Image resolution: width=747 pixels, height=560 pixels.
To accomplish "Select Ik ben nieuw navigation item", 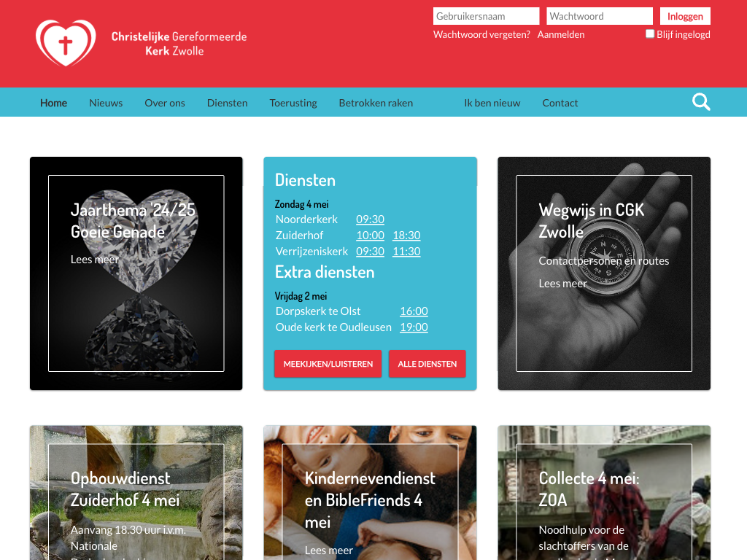I will tap(492, 103).
